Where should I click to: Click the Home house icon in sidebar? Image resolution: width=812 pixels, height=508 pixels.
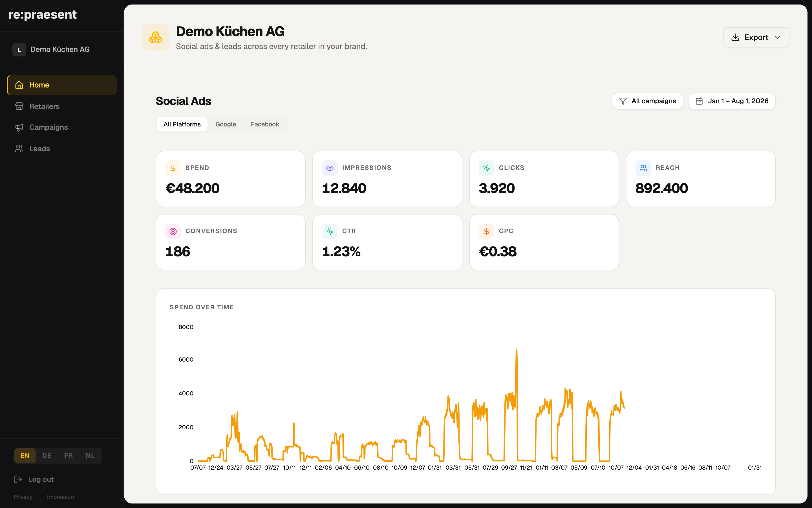tap(19, 85)
